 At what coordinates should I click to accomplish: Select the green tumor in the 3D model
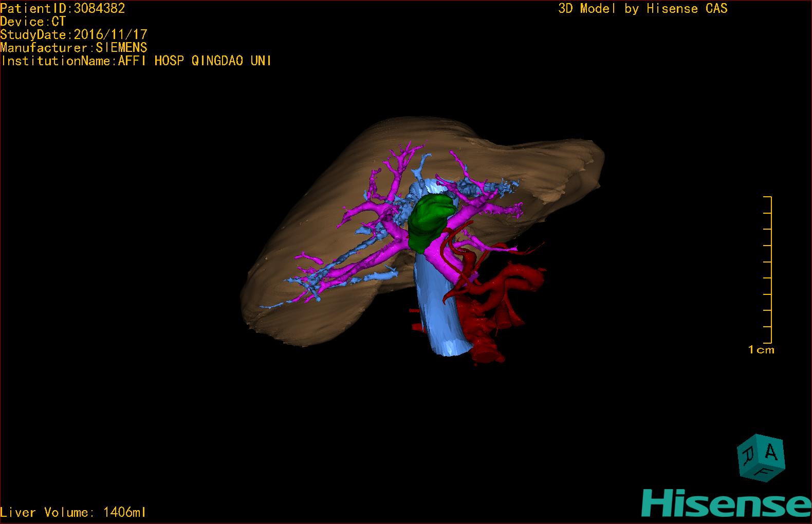point(431,222)
